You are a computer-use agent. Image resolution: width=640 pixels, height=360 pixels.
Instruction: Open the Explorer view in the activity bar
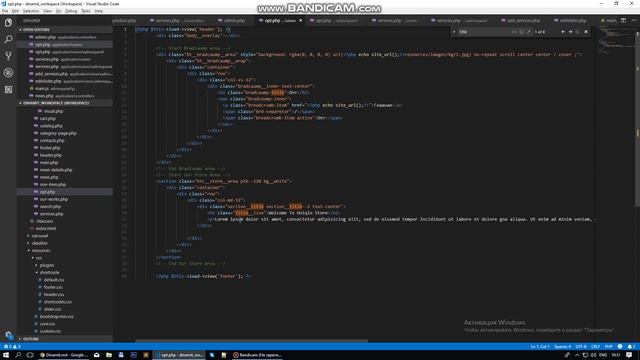pyautogui.click(x=8, y=22)
